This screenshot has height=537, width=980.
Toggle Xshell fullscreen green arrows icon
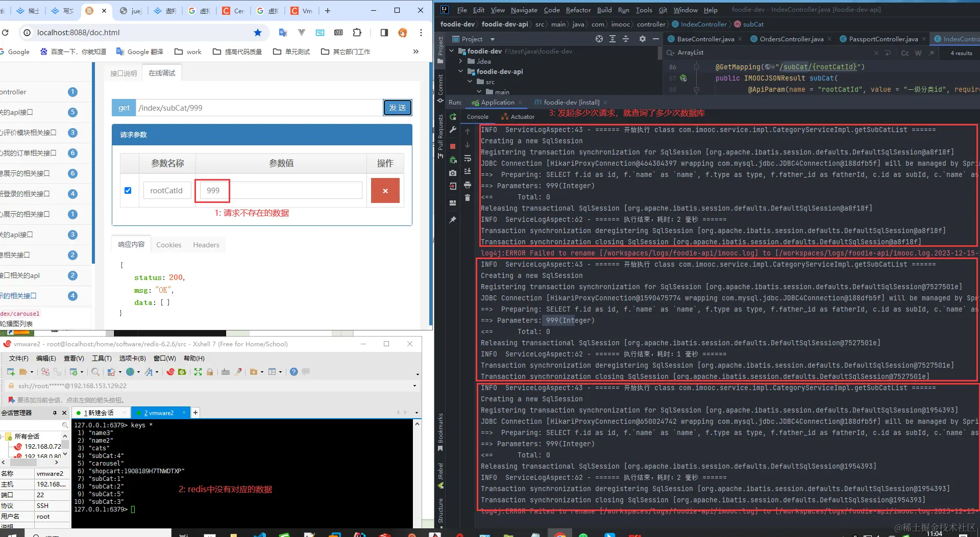click(198, 372)
